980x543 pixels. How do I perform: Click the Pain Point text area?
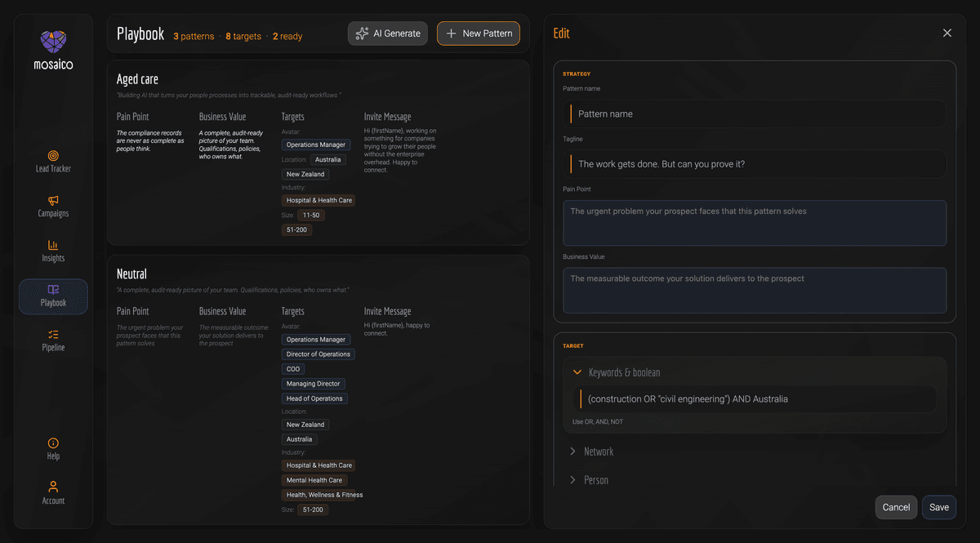click(x=755, y=223)
